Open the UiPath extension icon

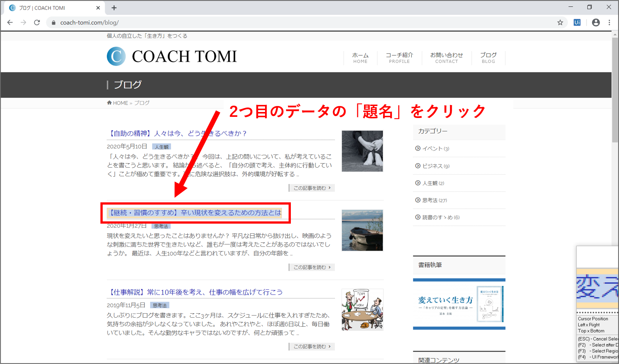(577, 22)
